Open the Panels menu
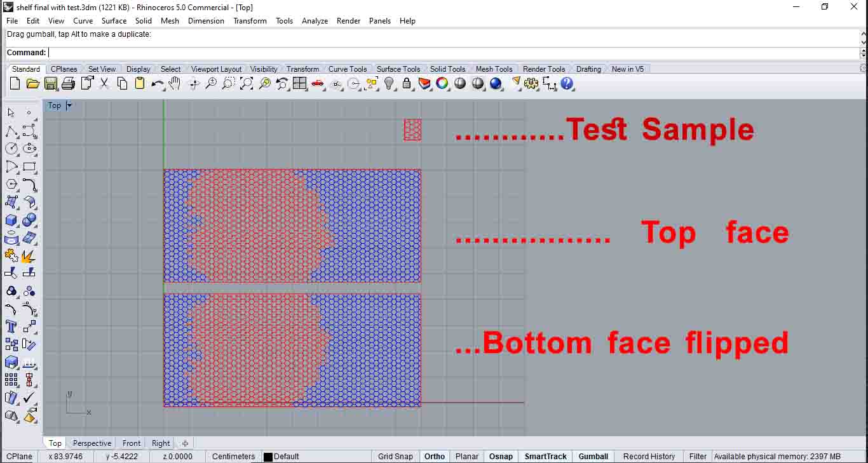 380,20
